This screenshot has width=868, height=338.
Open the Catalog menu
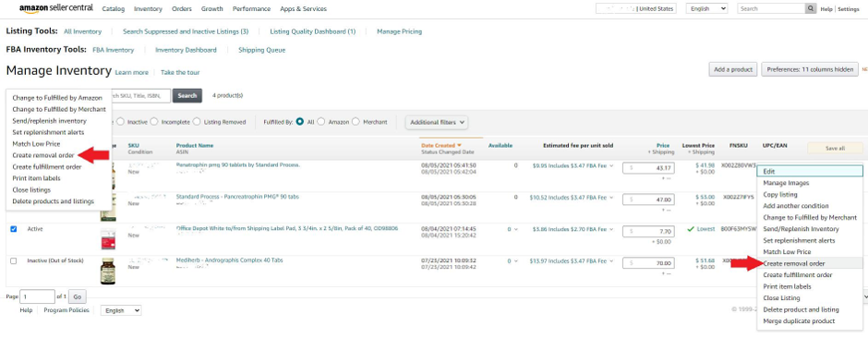tap(114, 9)
